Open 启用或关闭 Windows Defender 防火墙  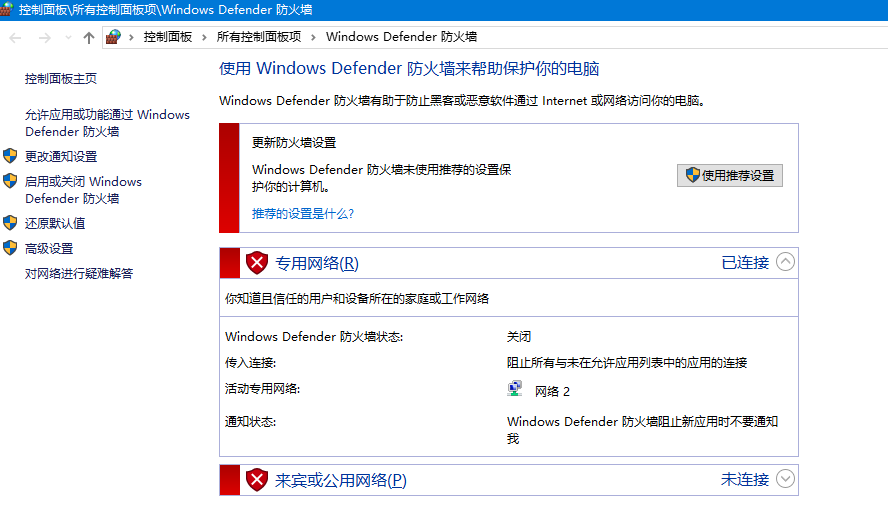[x=83, y=190]
